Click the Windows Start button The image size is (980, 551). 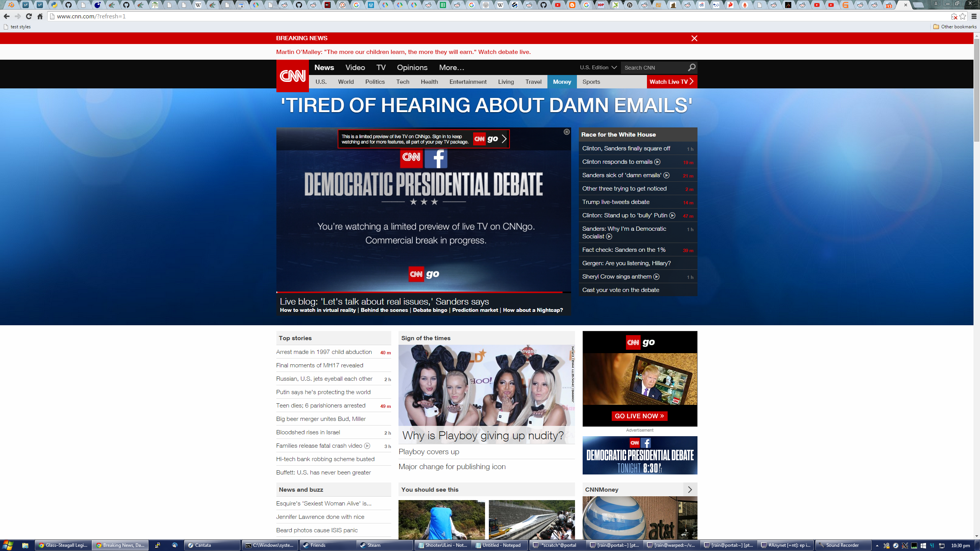click(x=8, y=545)
